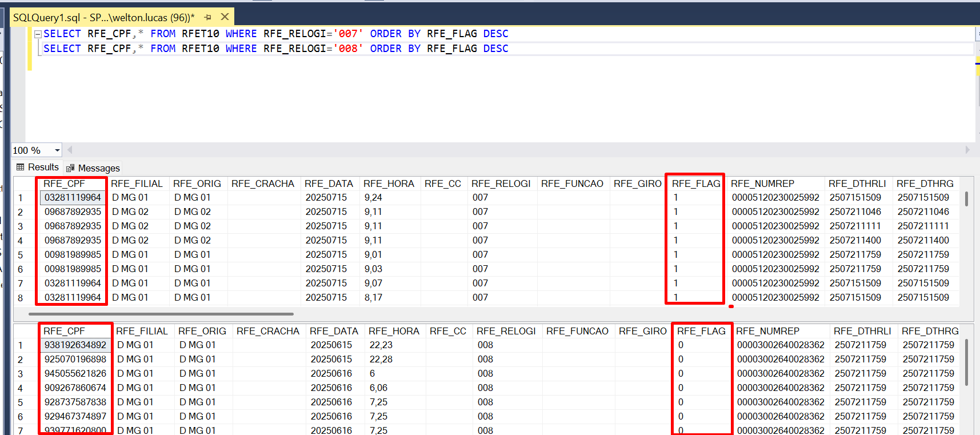Viewport: 980px width, 435px height.
Task: Click the horizontal scrollbar of the upper grid
Action: coord(161,314)
